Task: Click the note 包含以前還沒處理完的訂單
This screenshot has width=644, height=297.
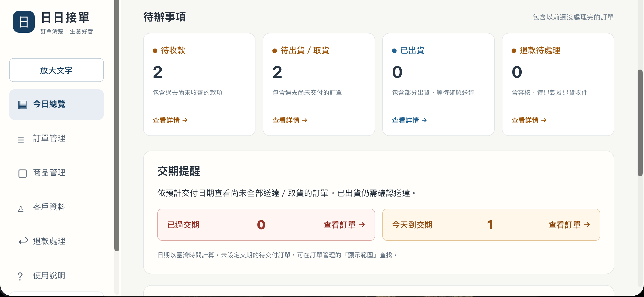Action: tap(573, 17)
